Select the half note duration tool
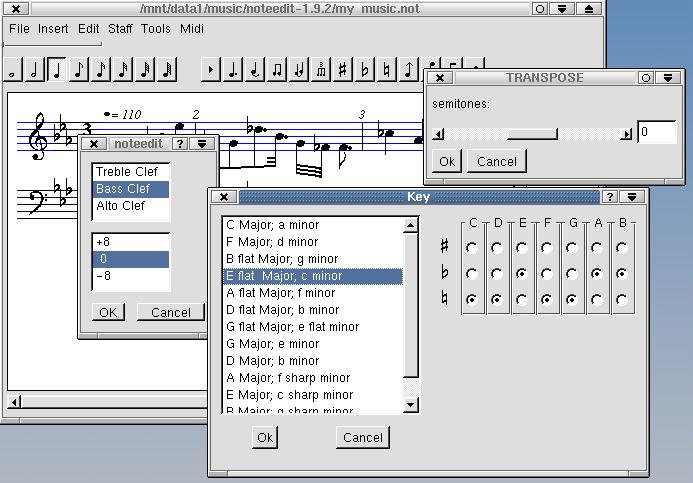This screenshot has height=483, width=693. pos(35,70)
